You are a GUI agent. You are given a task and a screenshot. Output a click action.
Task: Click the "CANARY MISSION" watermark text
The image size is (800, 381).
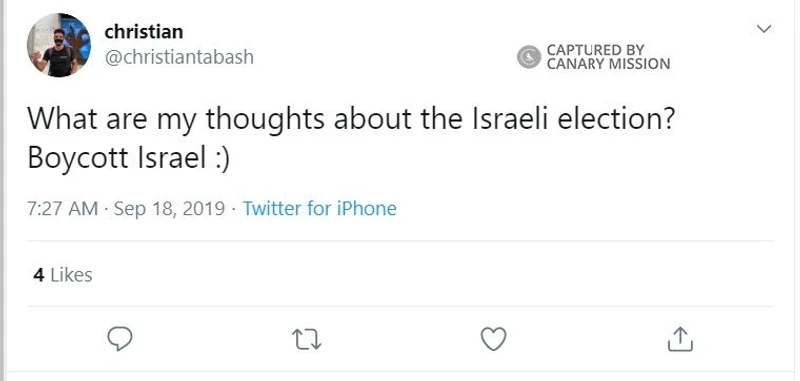[608, 64]
